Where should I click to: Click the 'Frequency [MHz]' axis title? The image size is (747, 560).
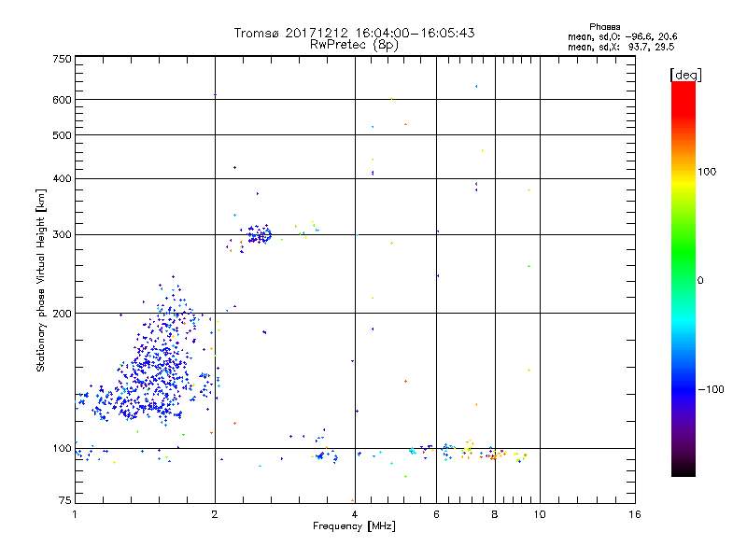tap(354, 526)
